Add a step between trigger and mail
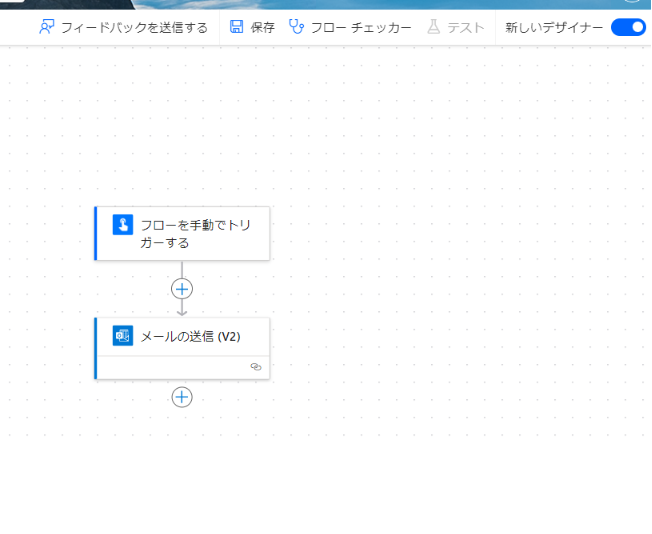The image size is (652, 534). point(182,289)
